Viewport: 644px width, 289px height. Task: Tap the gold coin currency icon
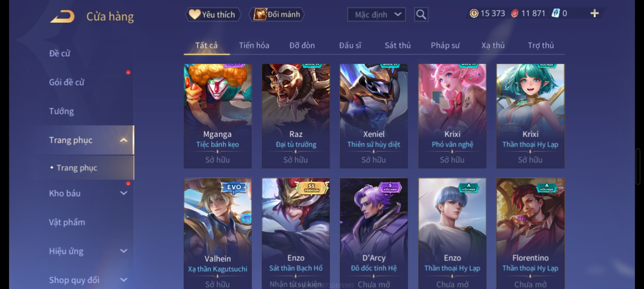click(x=474, y=13)
